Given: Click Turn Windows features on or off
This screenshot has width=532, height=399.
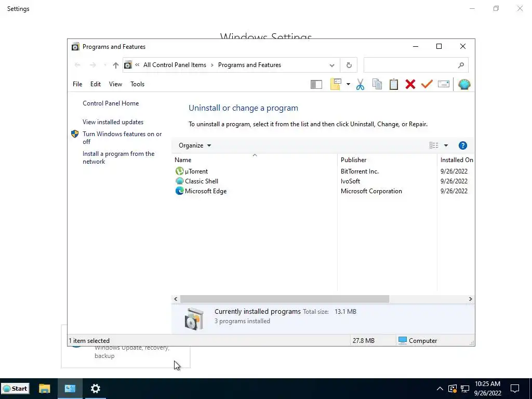Looking at the screenshot, I should [x=122, y=138].
